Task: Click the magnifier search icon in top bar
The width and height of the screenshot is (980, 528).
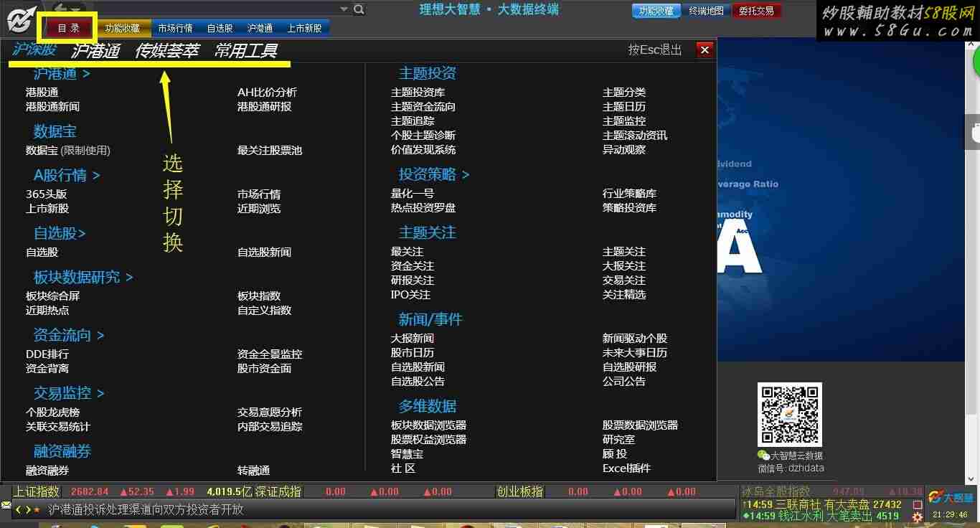Action: (359, 9)
